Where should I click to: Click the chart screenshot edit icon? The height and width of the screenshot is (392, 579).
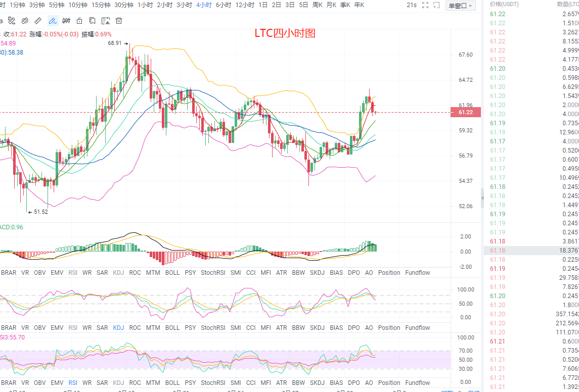click(x=105, y=21)
